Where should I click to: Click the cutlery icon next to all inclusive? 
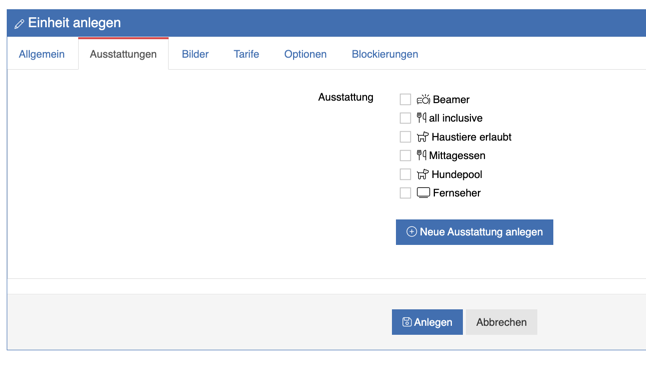pos(421,118)
